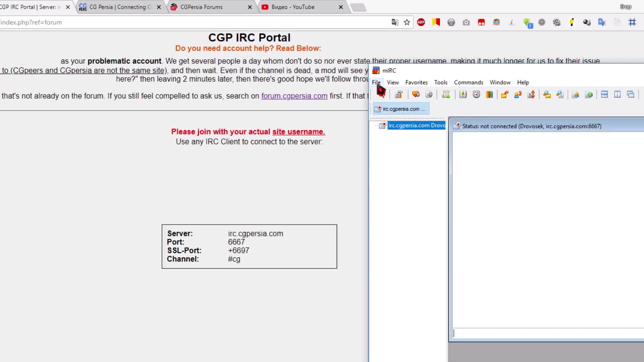
Task: Click the browser address bar
Action: [195, 22]
